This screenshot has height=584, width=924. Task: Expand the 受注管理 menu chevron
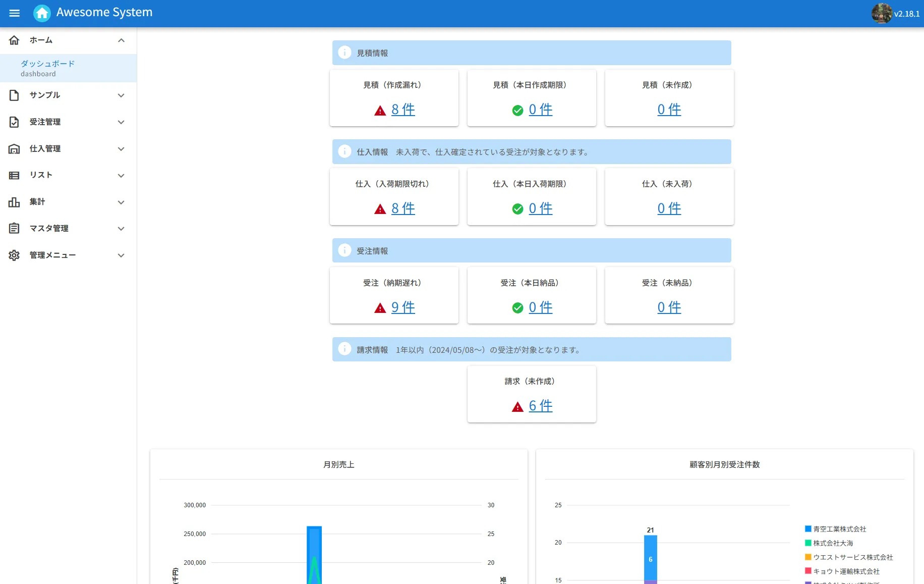pos(121,122)
